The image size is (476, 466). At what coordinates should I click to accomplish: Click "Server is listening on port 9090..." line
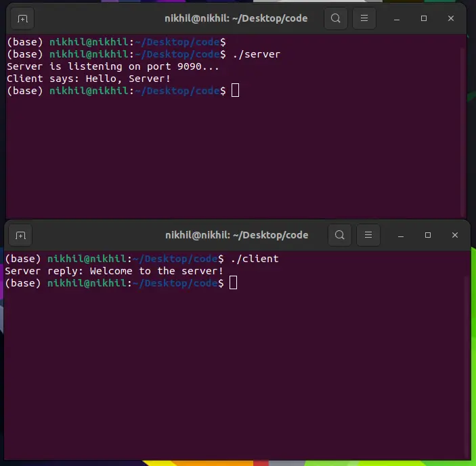(113, 67)
